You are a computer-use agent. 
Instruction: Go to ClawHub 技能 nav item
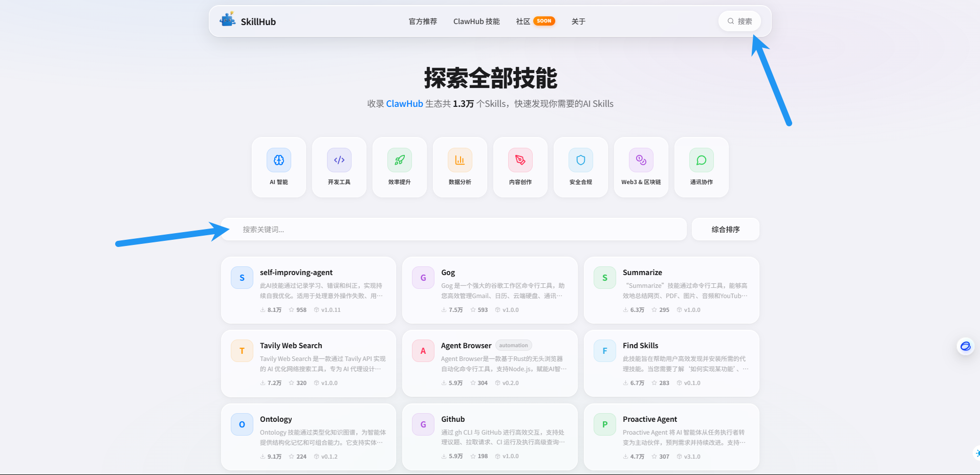[x=476, y=21]
